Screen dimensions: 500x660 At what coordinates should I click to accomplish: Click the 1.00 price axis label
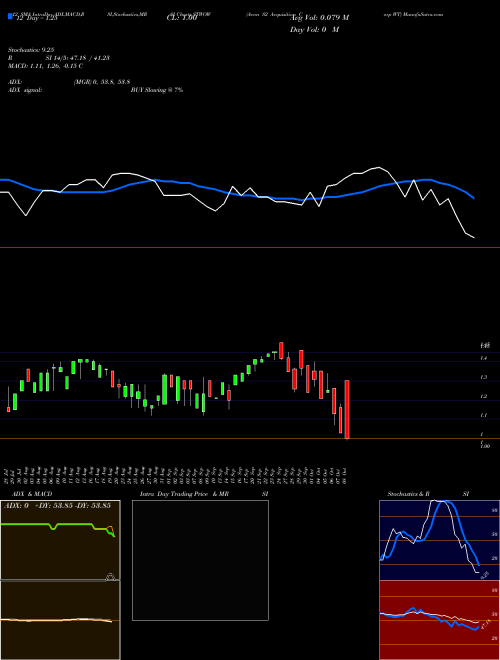[x=485, y=446]
